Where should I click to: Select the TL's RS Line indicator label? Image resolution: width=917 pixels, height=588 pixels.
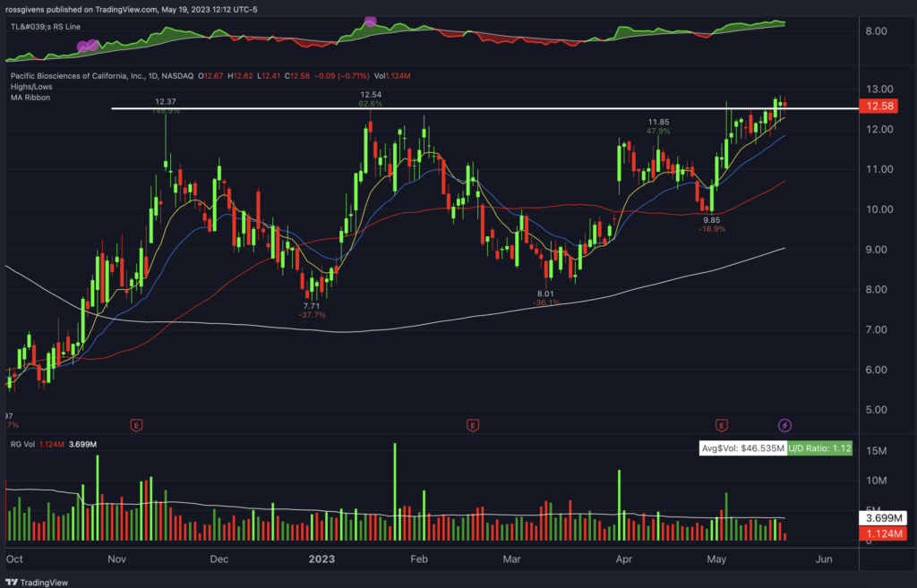point(46,27)
